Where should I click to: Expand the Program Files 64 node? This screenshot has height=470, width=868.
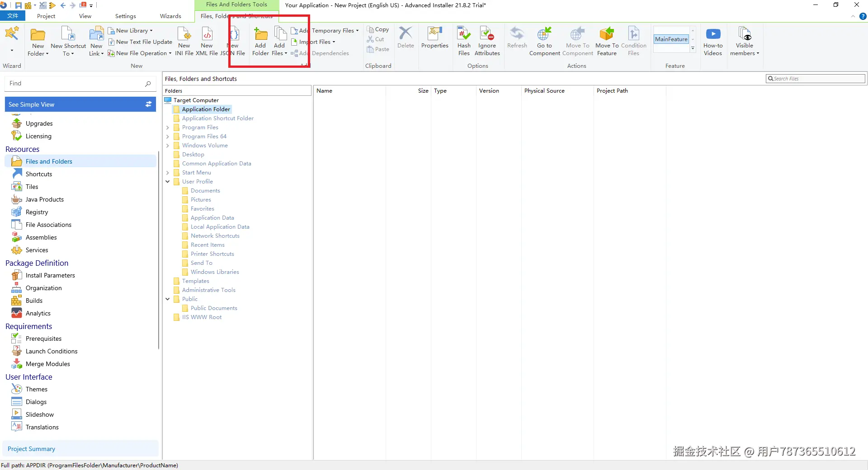click(168, 136)
